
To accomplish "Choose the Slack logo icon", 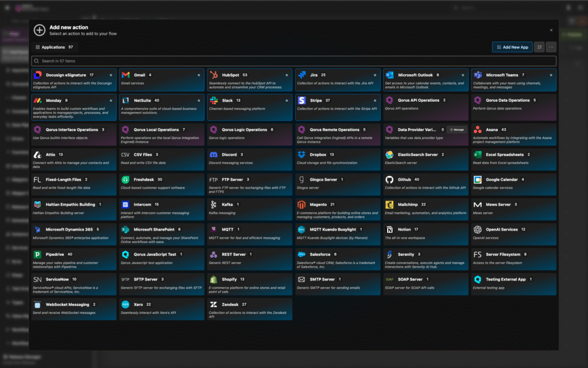I will click(214, 100).
